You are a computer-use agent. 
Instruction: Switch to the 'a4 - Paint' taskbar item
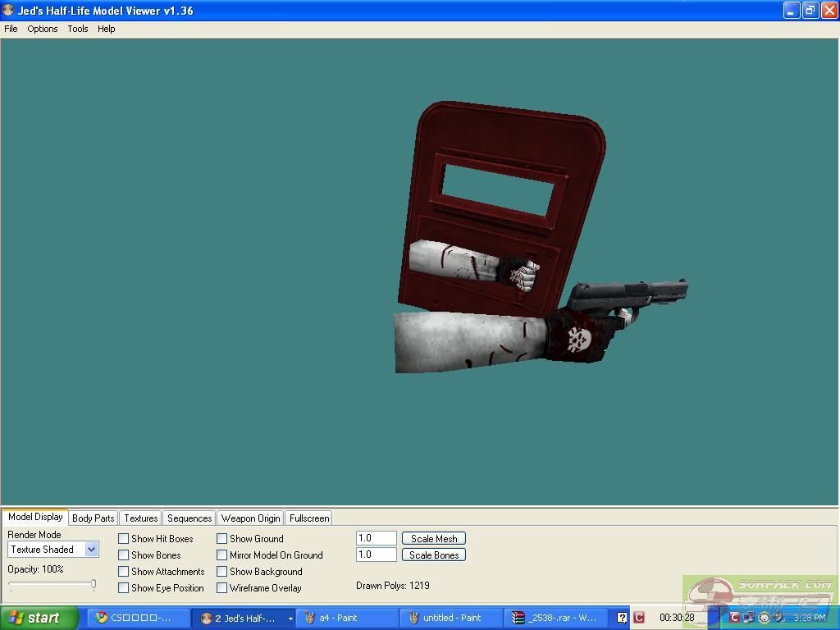(x=345, y=618)
